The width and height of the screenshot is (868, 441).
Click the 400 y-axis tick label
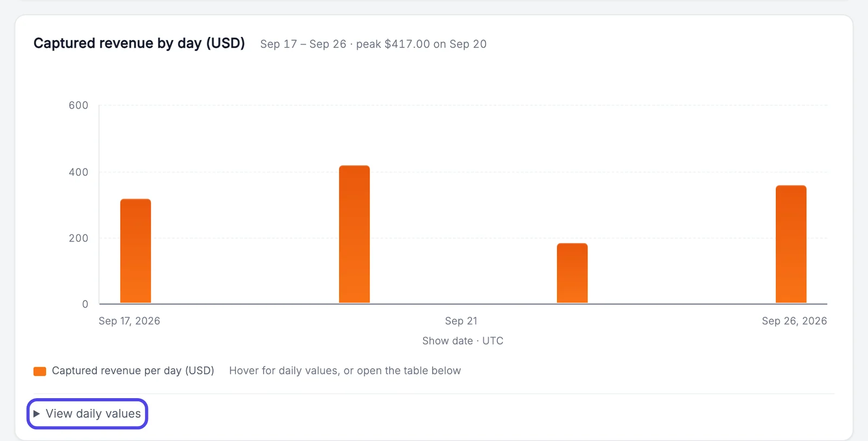pos(78,172)
